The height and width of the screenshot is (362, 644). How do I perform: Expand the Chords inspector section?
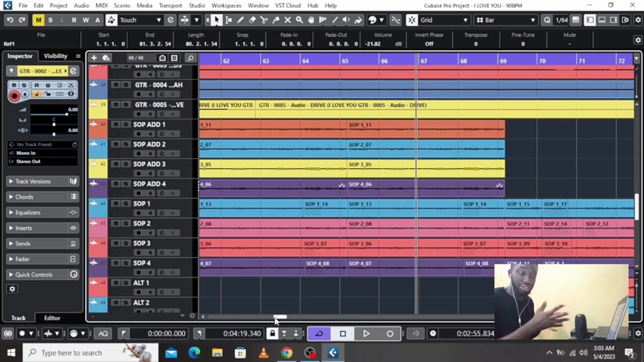[x=43, y=197]
